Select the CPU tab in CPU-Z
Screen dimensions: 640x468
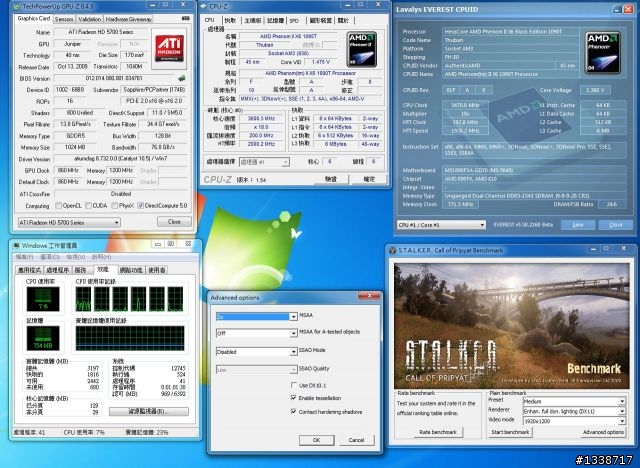[209, 20]
